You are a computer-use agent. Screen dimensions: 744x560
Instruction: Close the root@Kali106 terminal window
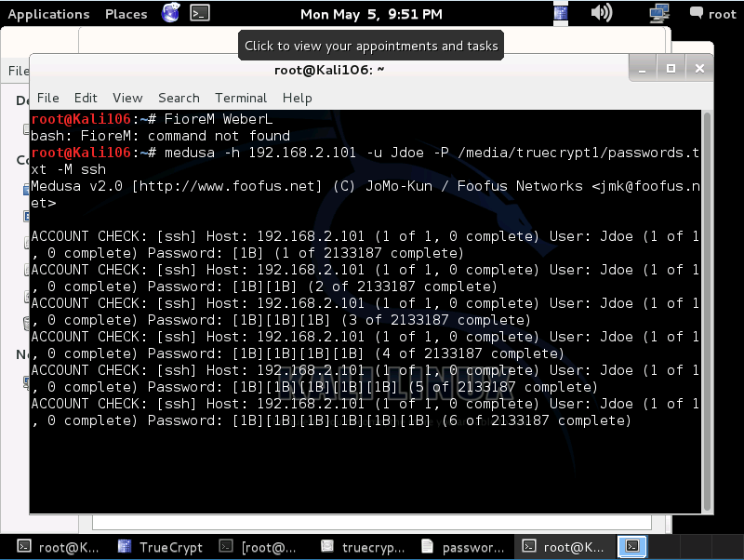[x=699, y=69]
